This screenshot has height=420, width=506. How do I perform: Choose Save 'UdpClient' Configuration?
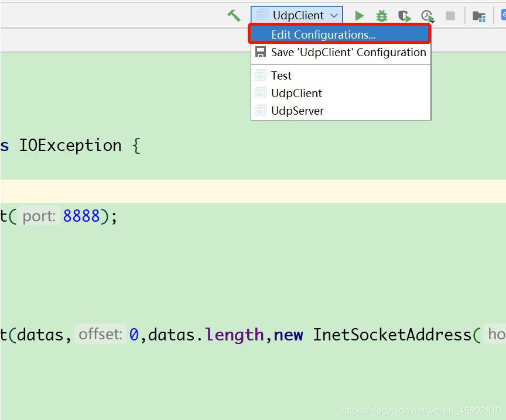click(x=348, y=52)
